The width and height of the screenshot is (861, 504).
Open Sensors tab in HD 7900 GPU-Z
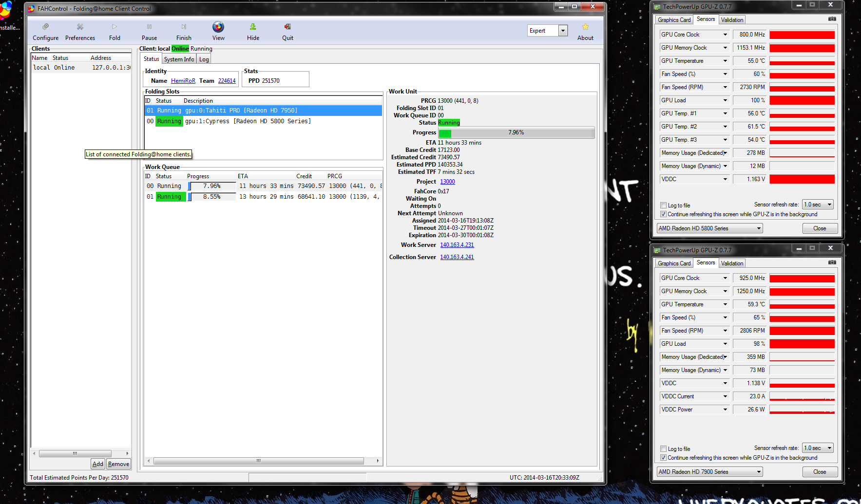706,262
